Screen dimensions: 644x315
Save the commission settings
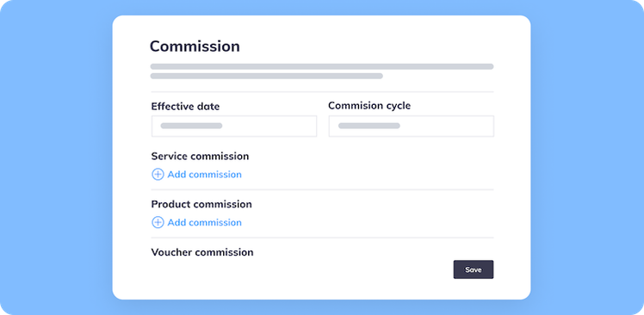coord(474,269)
